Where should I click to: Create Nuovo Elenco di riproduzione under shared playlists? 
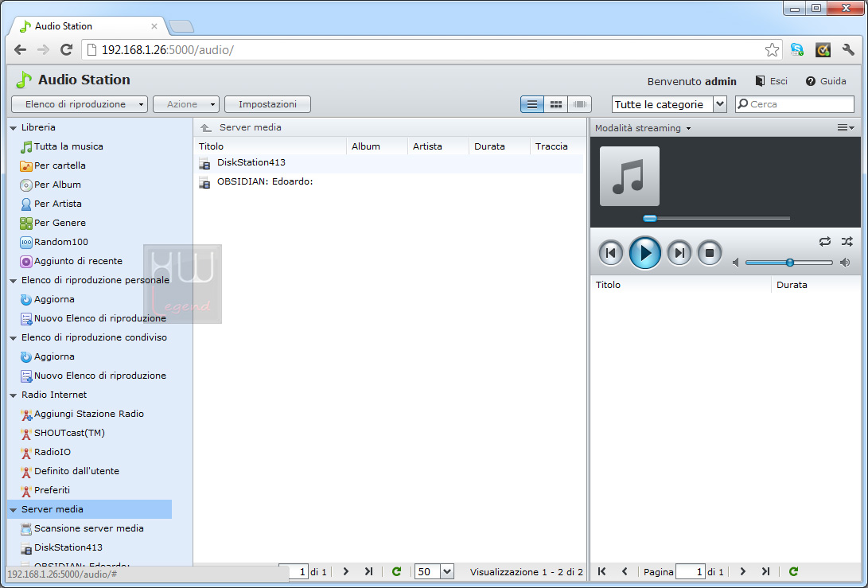(93, 376)
